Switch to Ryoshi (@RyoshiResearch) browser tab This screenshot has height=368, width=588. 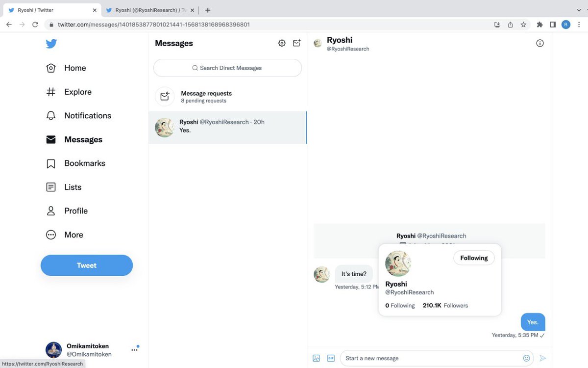tap(149, 10)
